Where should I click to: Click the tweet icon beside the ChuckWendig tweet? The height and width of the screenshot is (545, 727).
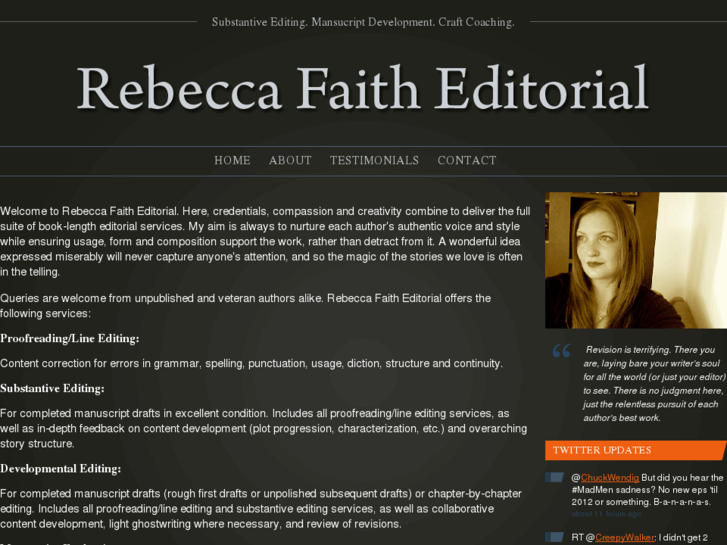[x=555, y=477]
